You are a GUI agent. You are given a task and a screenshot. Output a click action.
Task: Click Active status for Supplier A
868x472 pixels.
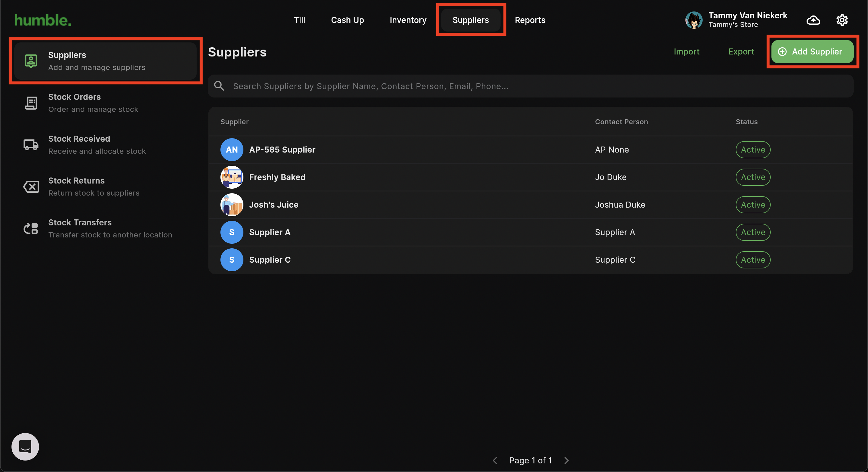[753, 232]
